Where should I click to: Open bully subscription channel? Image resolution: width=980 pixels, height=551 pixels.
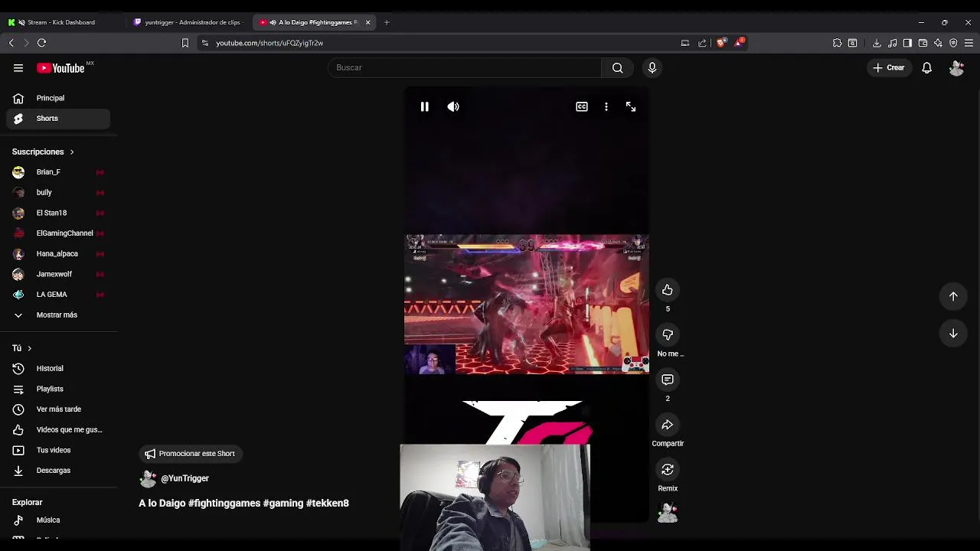[x=58, y=192]
